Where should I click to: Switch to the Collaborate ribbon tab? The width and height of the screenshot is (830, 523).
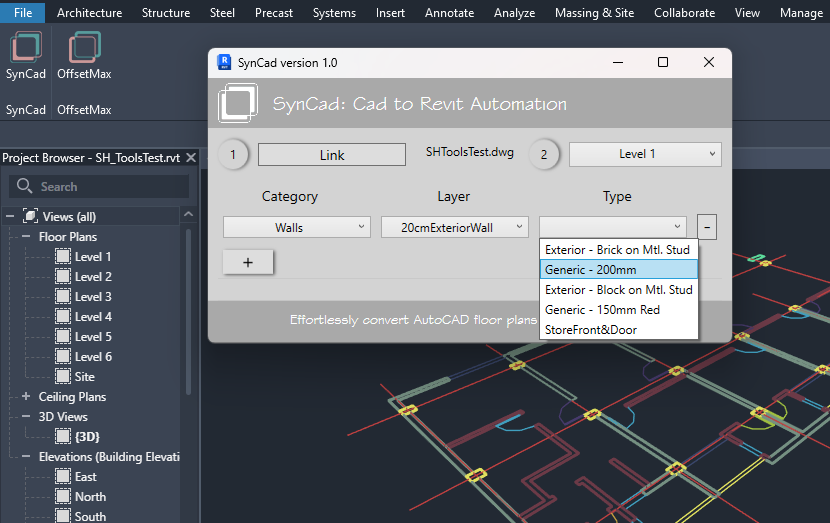(684, 13)
